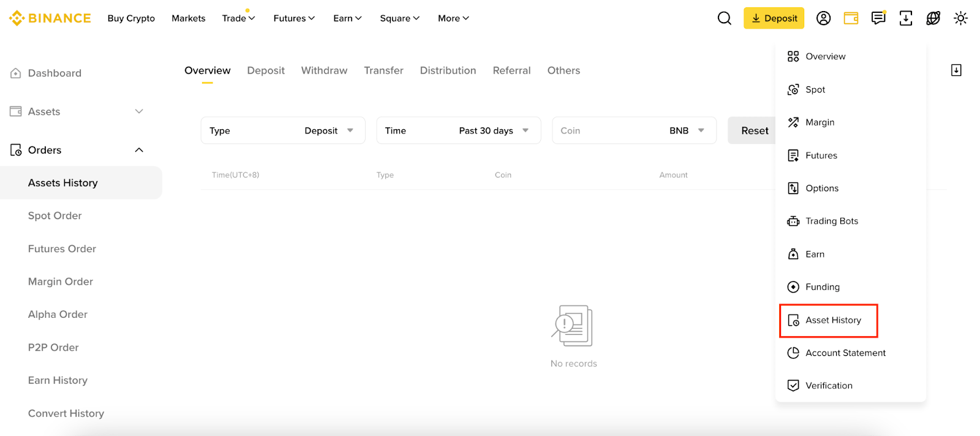The image size is (980, 436).
Task: Click the Spot icon in wallet menu
Action: pos(793,89)
